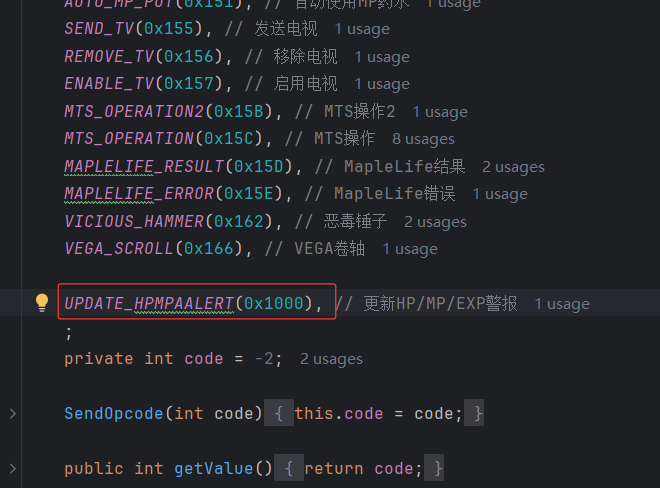Click the collapsed body 'return code;'

[363, 468]
